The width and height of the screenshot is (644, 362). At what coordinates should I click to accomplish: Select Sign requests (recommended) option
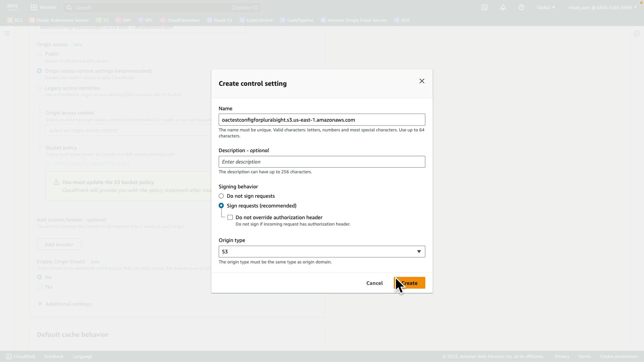(221, 206)
